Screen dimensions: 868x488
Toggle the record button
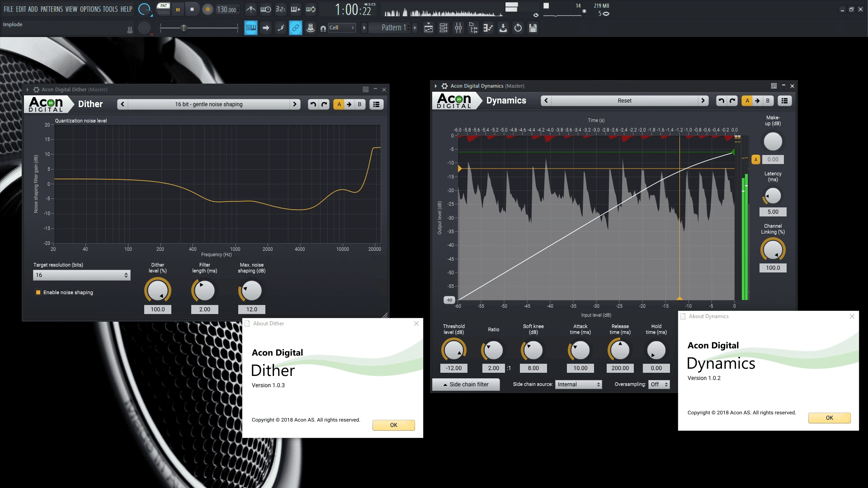tap(208, 9)
